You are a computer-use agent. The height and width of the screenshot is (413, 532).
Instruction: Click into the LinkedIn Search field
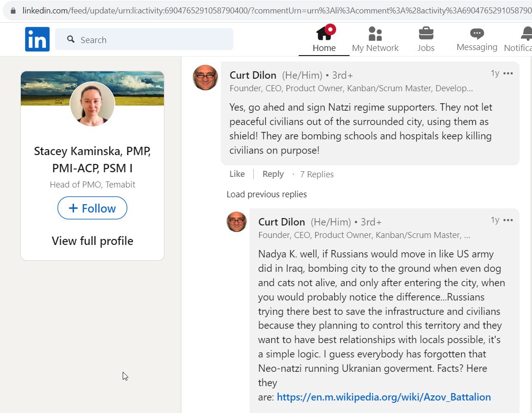(144, 39)
